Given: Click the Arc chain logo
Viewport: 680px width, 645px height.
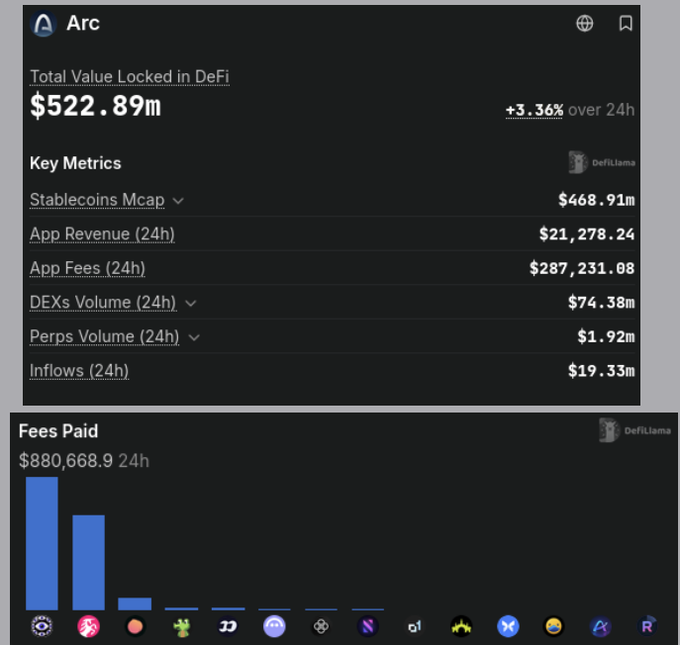Looking at the screenshot, I should coord(43,23).
